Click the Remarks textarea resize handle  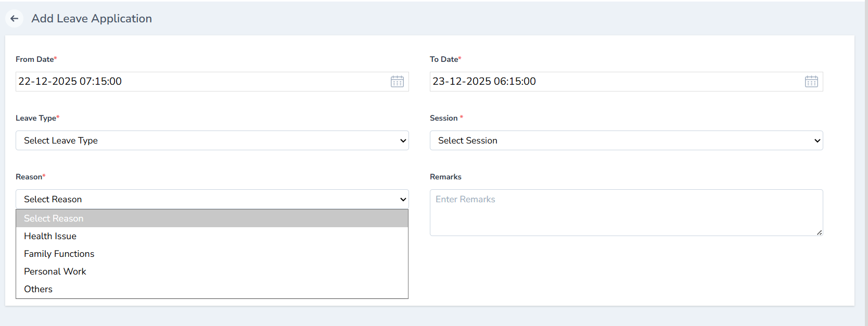pyautogui.click(x=820, y=233)
